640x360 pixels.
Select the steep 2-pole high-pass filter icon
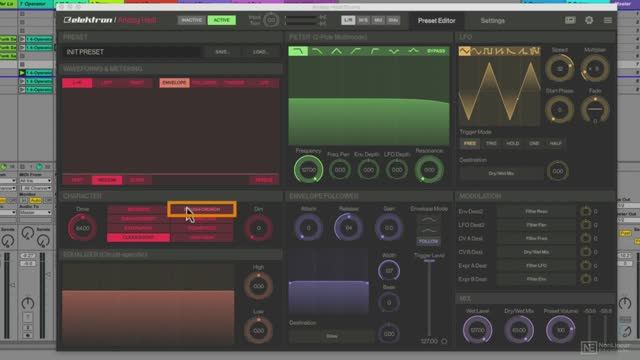point(375,51)
